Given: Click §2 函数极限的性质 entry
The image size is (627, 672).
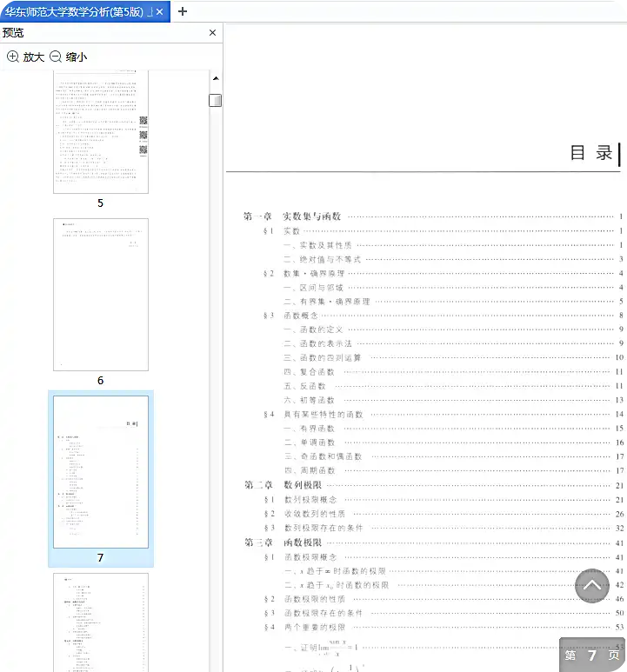Looking at the screenshot, I should coord(444,599).
